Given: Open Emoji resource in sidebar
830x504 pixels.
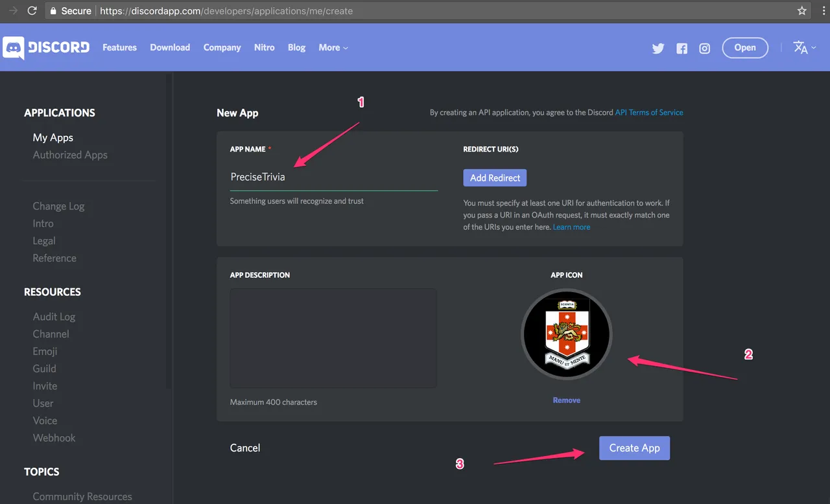Looking at the screenshot, I should 45,351.
